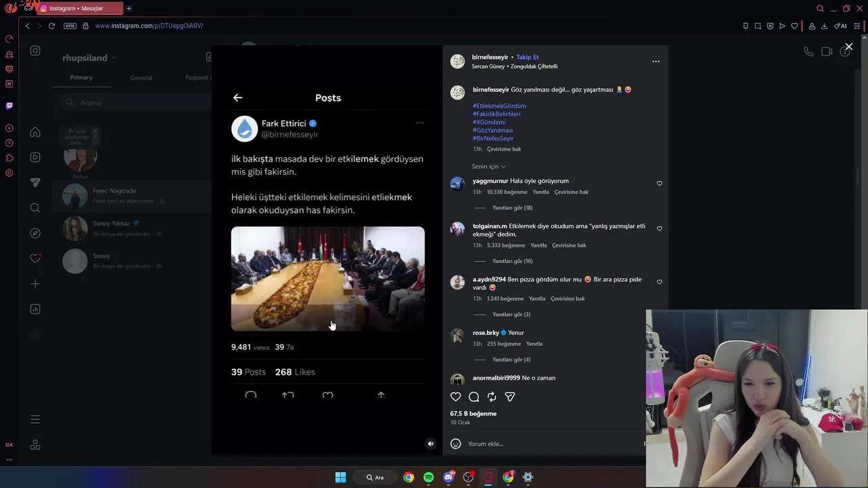The width and height of the screenshot is (868, 488).
Task: Switch to General messages tab
Action: point(141,77)
